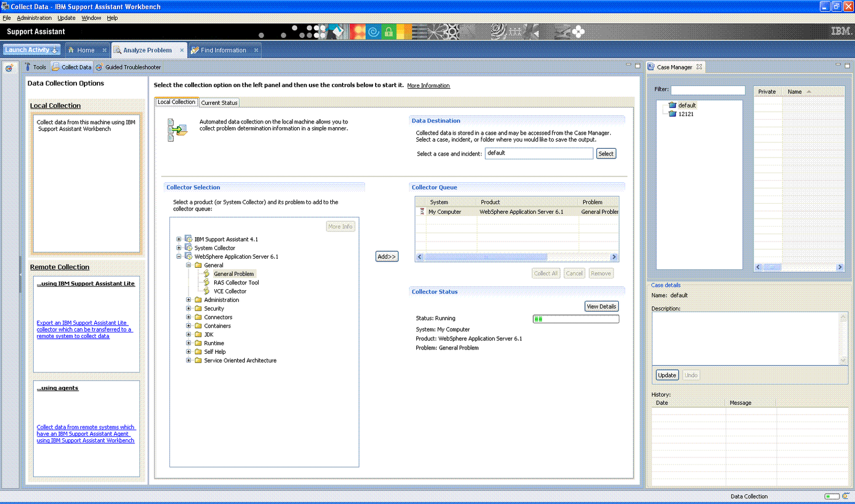Open the Export IBM Support Assistant Lite link

point(84,329)
